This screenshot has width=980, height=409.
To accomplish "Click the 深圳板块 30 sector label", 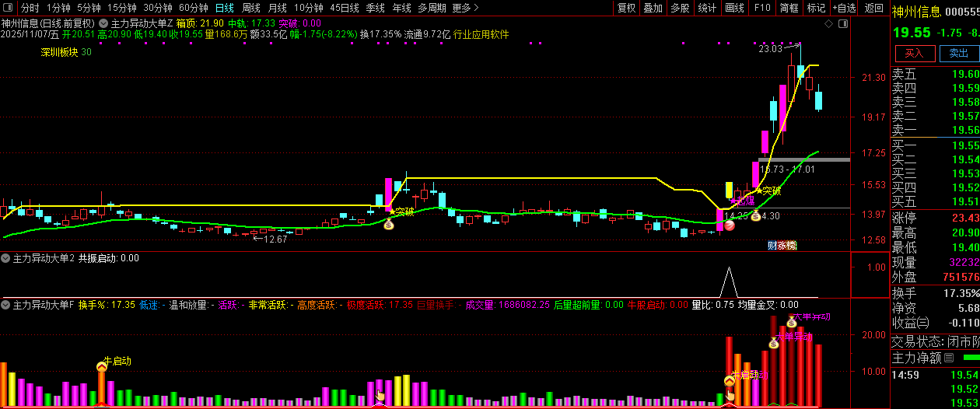I will pyautogui.click(x=67, y=52).
